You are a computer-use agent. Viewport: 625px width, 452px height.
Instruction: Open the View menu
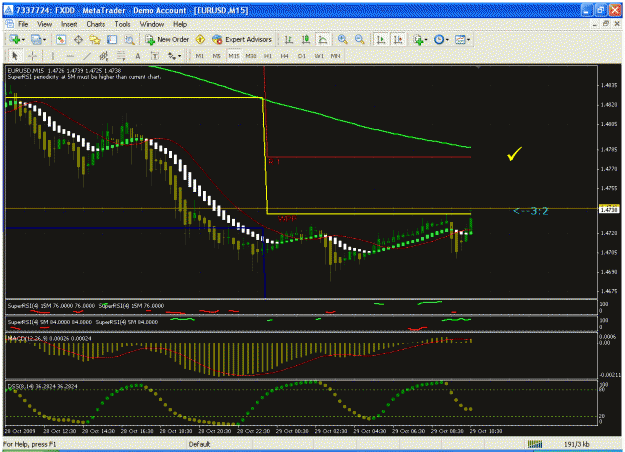(x=45, y=24)
